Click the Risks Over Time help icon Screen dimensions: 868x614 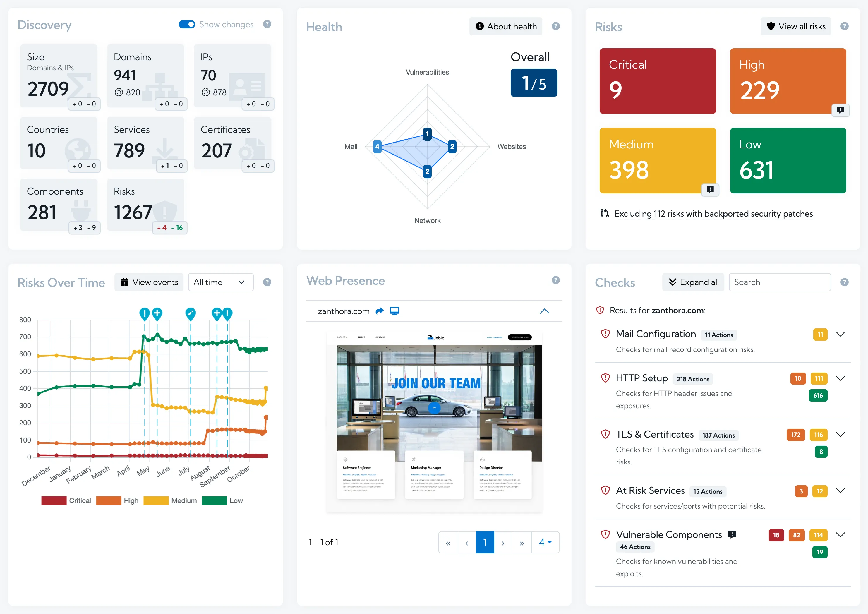(x=267, y=282)
